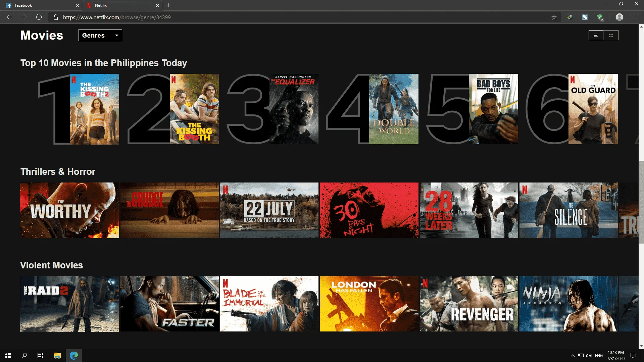644x362 pixels.
Task: Click the browser forward arrow
Action: (x=24, y=17)
